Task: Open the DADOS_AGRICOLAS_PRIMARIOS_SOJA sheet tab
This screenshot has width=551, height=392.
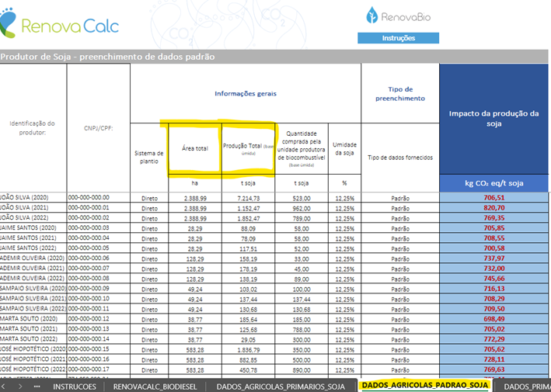Action: click(x=280, y=386)
